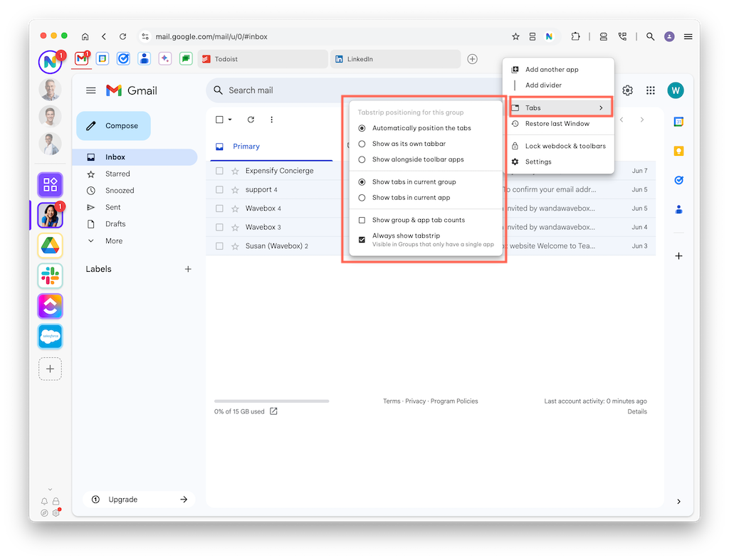Tick the Susan (Wavebox) email checkbox

219,245
